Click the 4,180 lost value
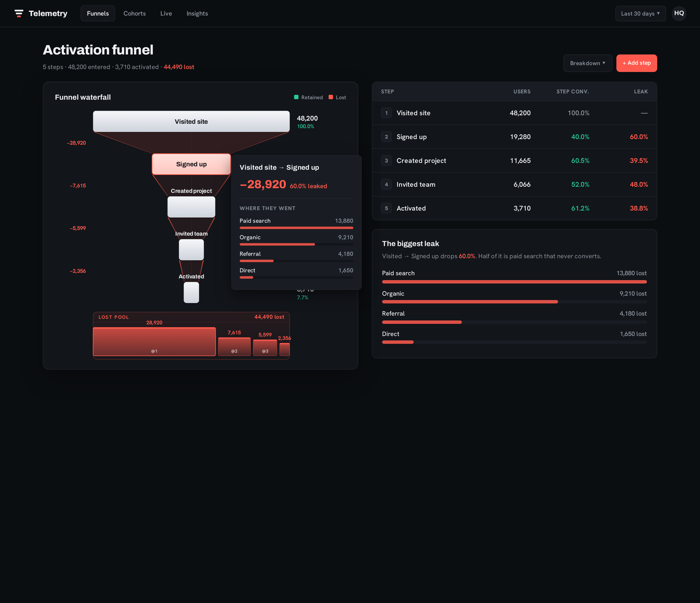 [x=633, y=313]
